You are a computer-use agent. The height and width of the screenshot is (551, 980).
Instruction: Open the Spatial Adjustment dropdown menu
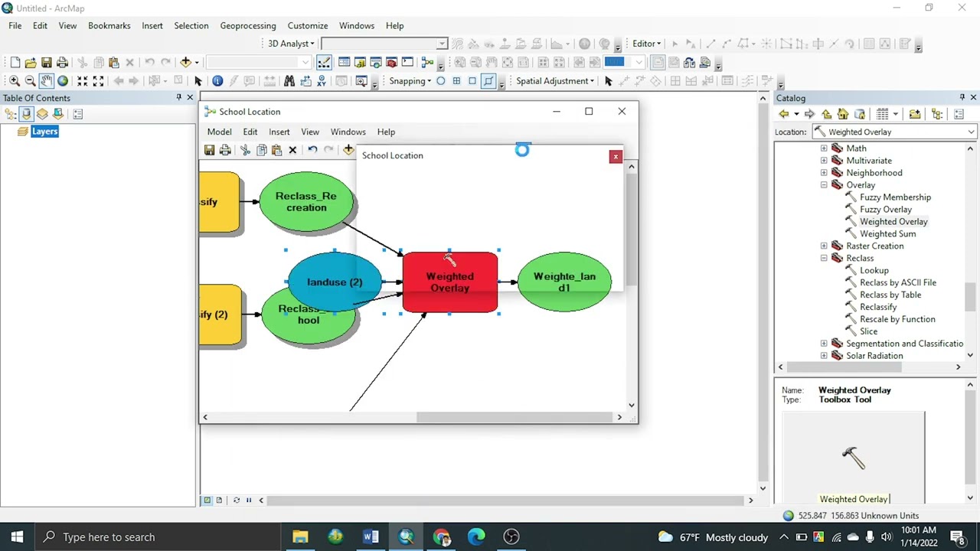555,80
